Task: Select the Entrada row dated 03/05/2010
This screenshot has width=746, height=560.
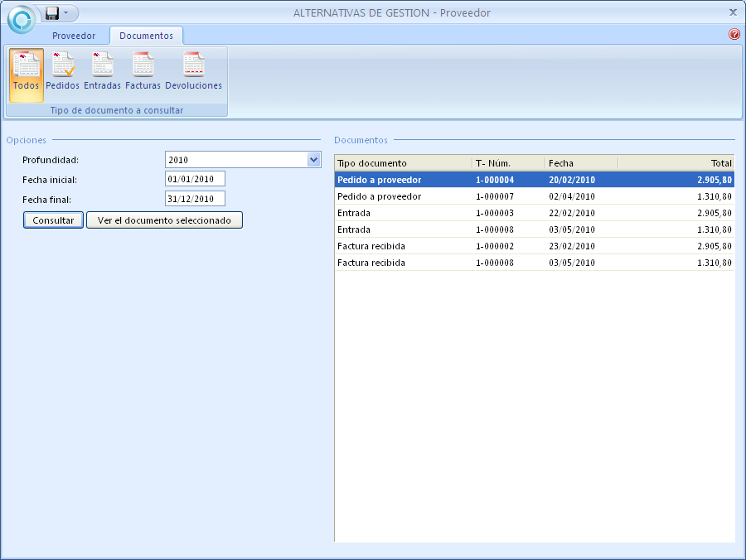Action: click(534, 229)
